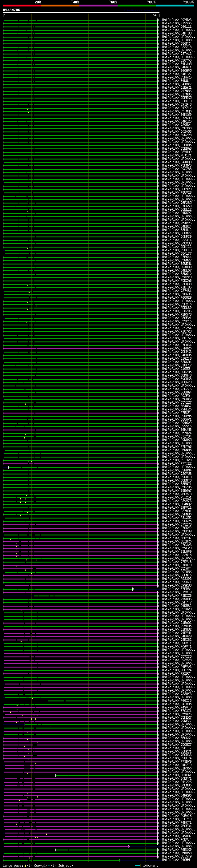Image resolution: width=197 pixels, height=868 pixels.
Task: Click the green ~80% identity legend segment
Action: (x=137, y=6)
